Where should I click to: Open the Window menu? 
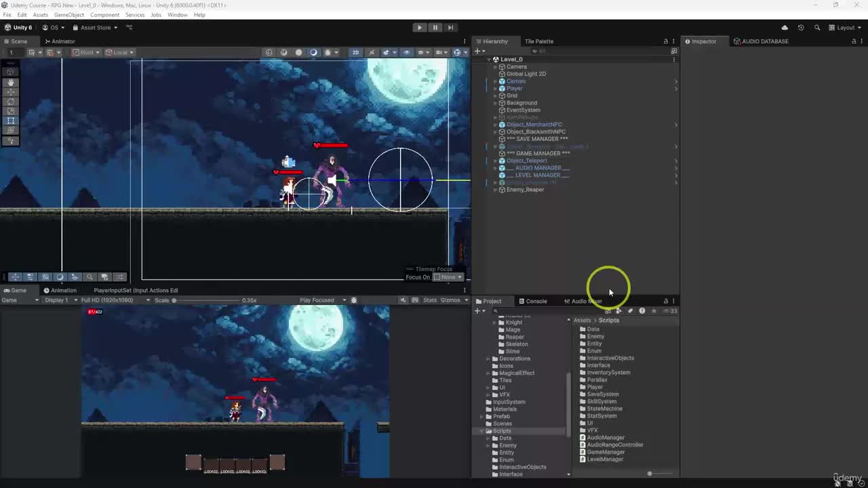click(x=178, y=15)
